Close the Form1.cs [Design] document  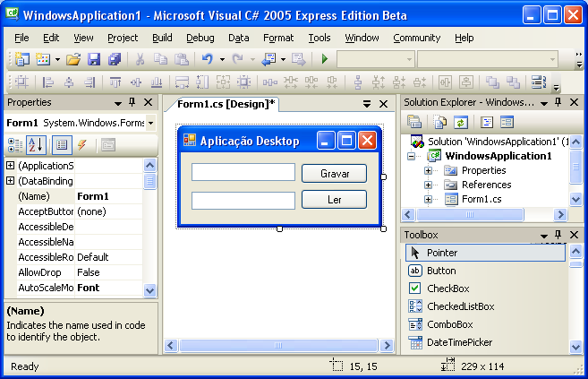click(x=383, y=104)
